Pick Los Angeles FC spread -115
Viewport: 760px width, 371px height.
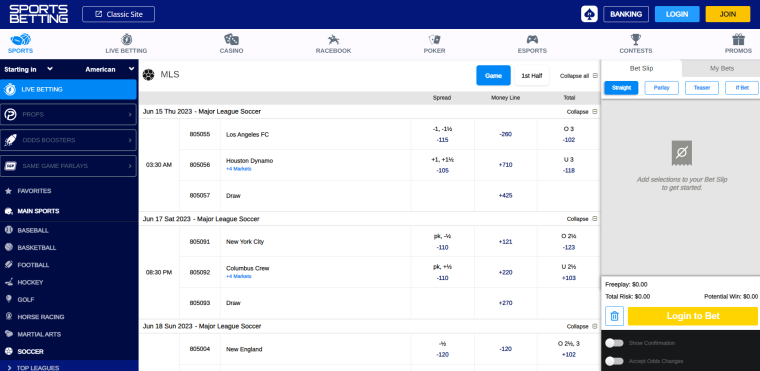(x=443, y=134)
